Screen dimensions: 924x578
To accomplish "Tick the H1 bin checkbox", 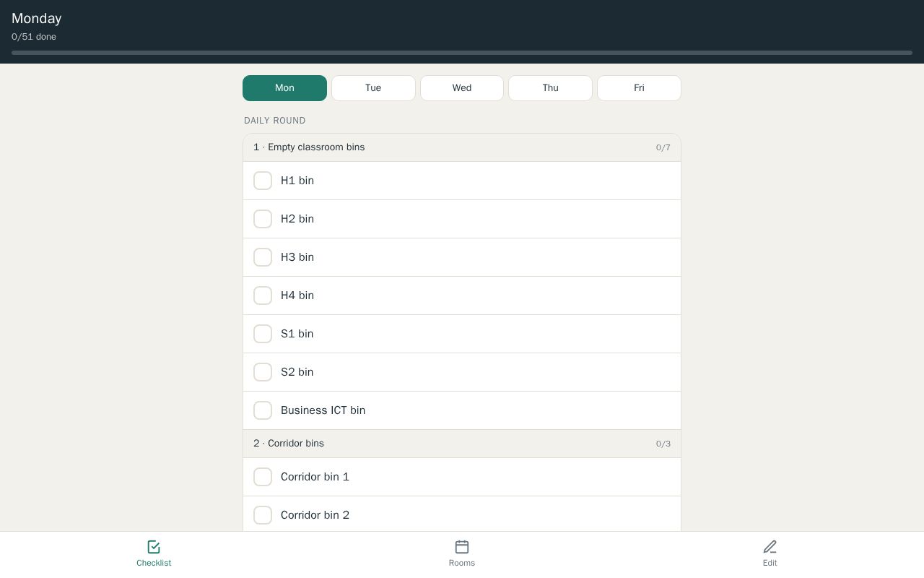I will pyautogui.click(x=263, y=181).
